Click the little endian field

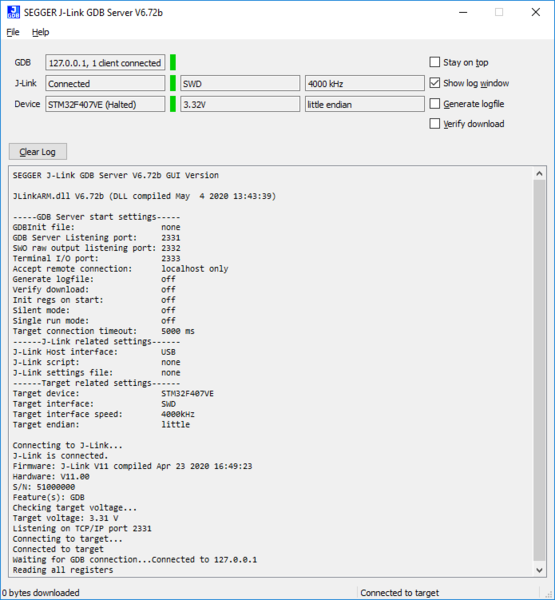[x=365, y=104]
